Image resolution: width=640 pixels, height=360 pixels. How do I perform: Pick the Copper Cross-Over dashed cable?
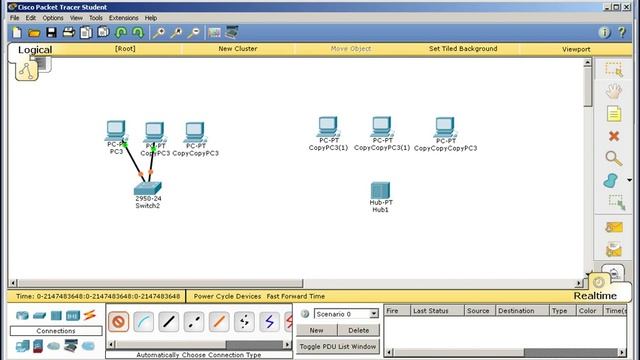click(194, 322)
